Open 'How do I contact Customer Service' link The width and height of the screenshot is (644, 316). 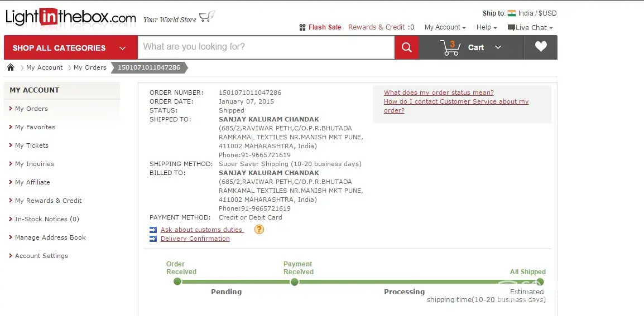pos(456,106)
